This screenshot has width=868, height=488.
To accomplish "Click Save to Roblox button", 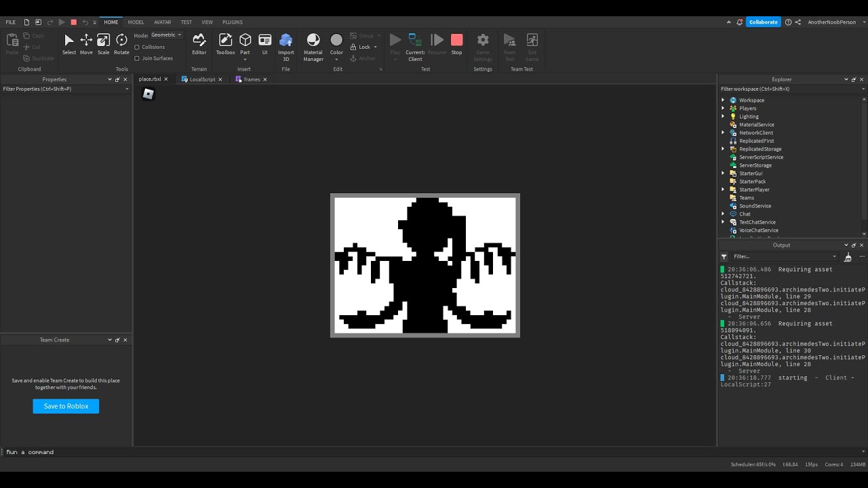I will pos(66,406).
